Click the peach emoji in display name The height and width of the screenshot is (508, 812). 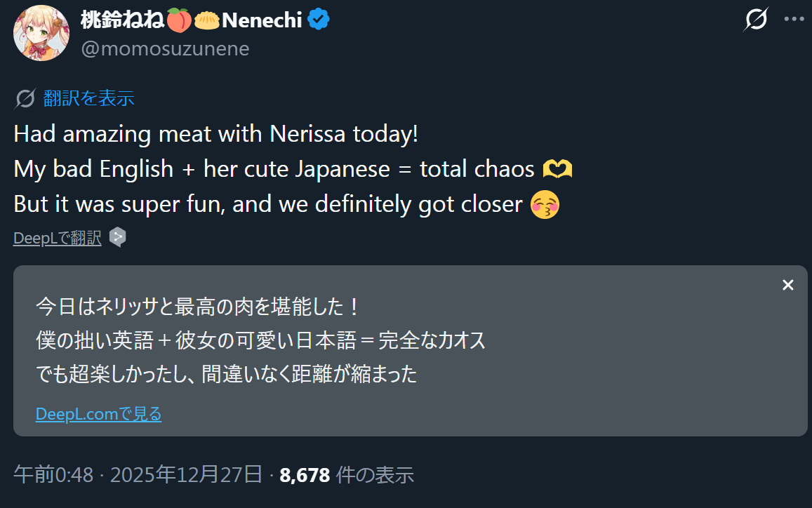[179, 20]
